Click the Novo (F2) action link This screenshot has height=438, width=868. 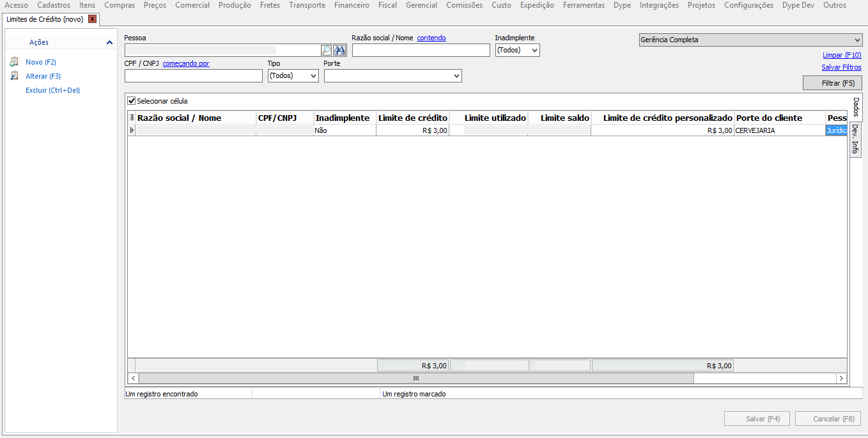coord(41,62)
